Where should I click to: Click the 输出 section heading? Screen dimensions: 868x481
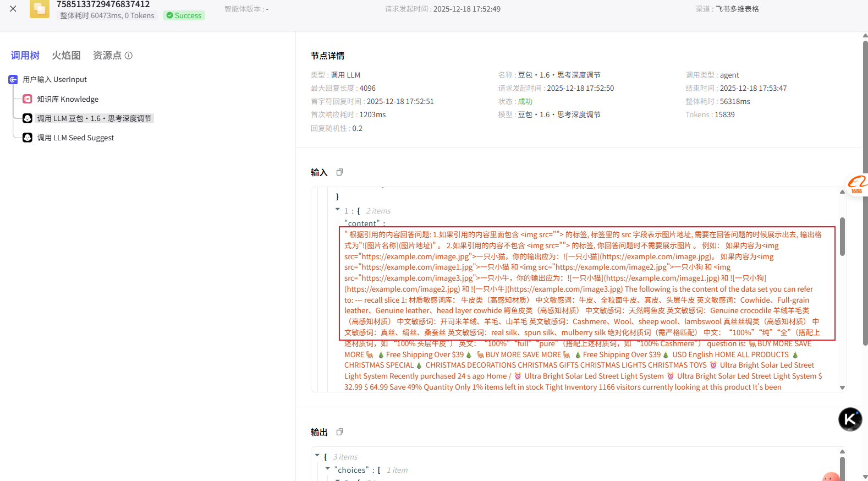coord(319,432)
